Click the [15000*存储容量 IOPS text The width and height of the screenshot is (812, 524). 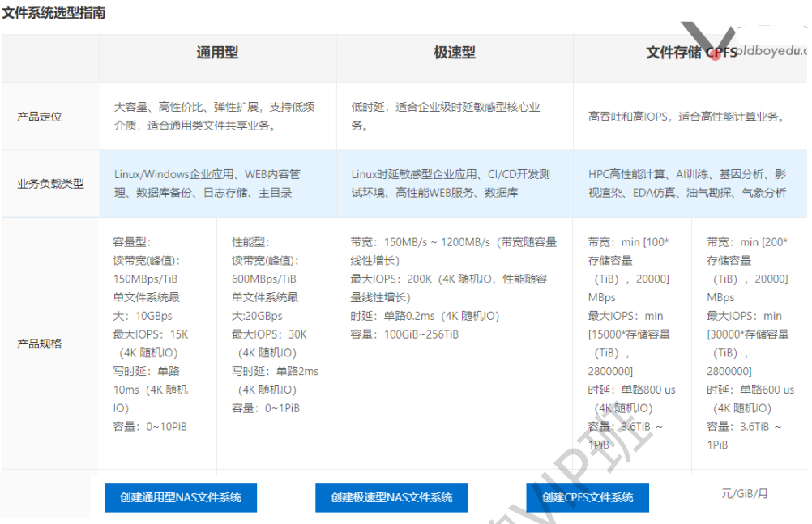[x=629, y=334]
